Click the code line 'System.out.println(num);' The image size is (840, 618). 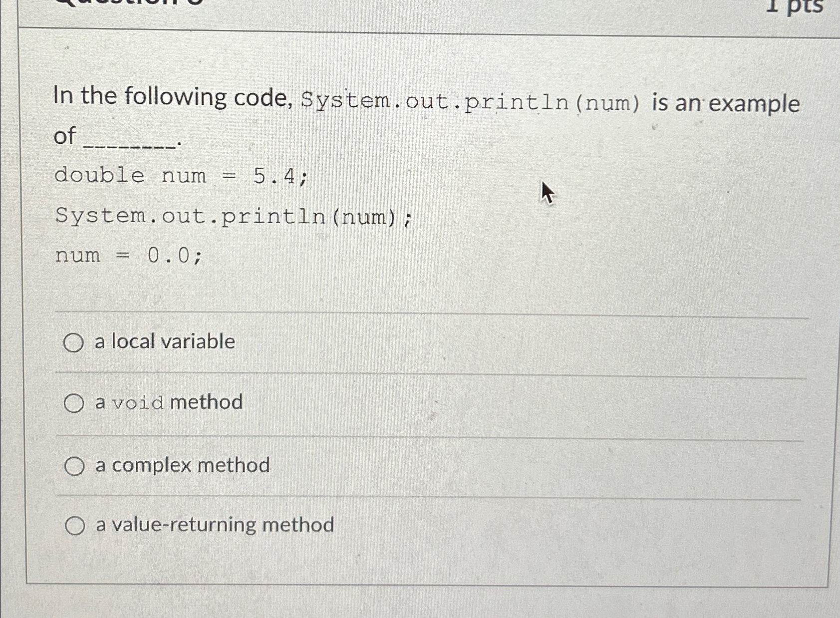pyautogui.click(x=232, y=217)
